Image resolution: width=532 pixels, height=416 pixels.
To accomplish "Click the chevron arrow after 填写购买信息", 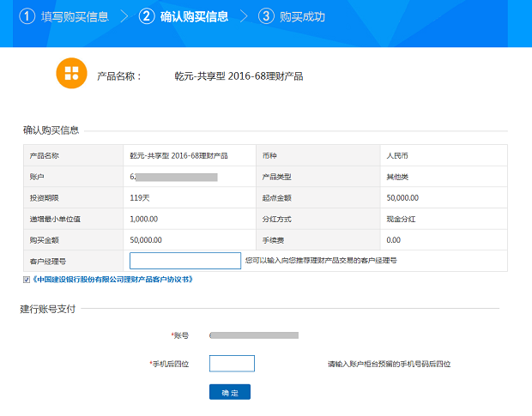I will pyautogui.click(x=124, y=16).
